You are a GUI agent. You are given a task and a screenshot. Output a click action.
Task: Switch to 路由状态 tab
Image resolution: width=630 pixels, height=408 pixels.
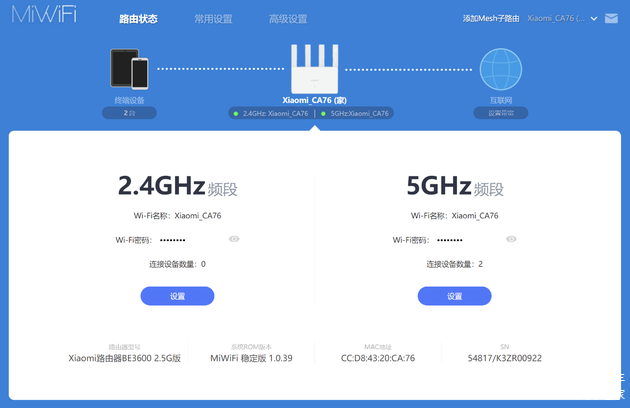click(x=138, y=19)
